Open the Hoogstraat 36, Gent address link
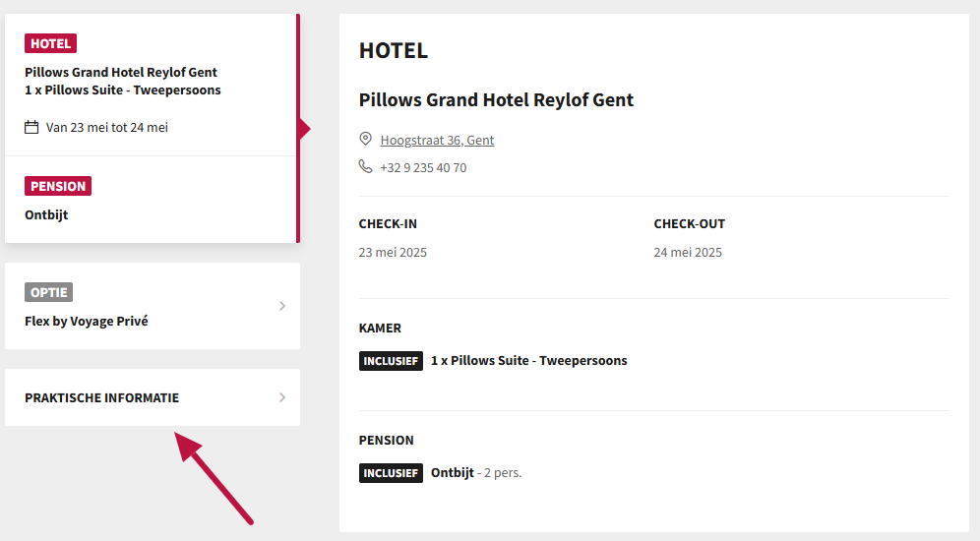The height and width of the screenshot is (541, 980). tap(437, 140)
